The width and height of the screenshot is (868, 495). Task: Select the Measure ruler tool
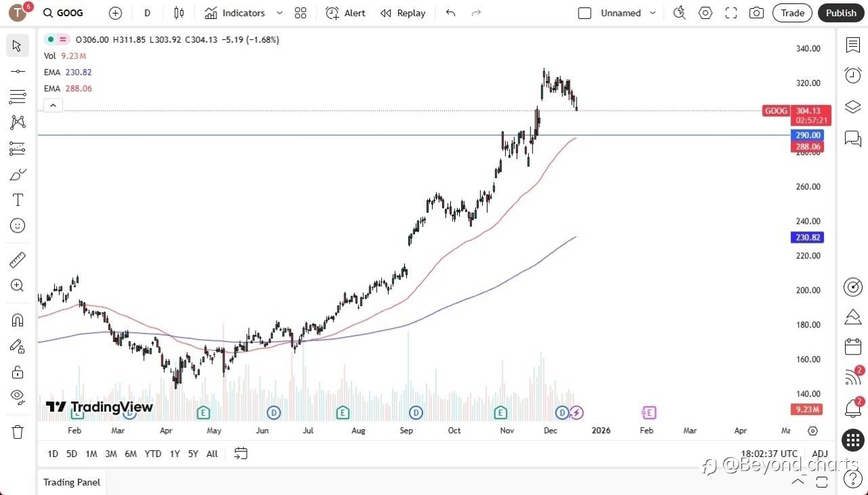(18, 260)
